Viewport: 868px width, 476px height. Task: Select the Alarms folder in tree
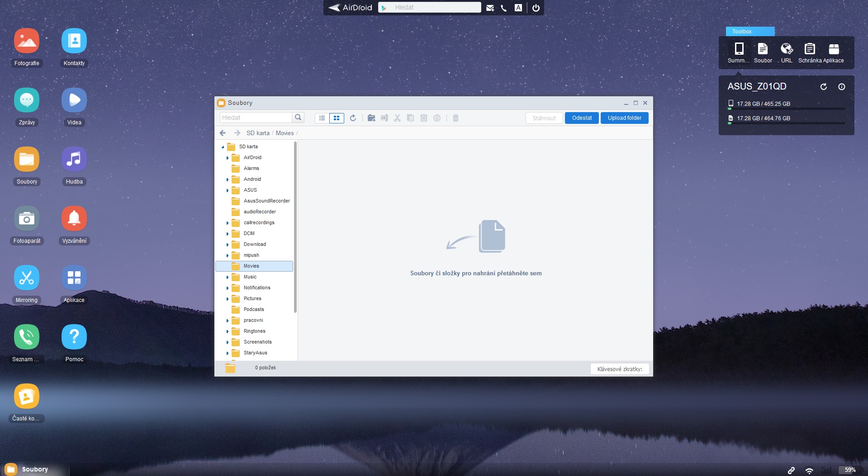(254, 168)
